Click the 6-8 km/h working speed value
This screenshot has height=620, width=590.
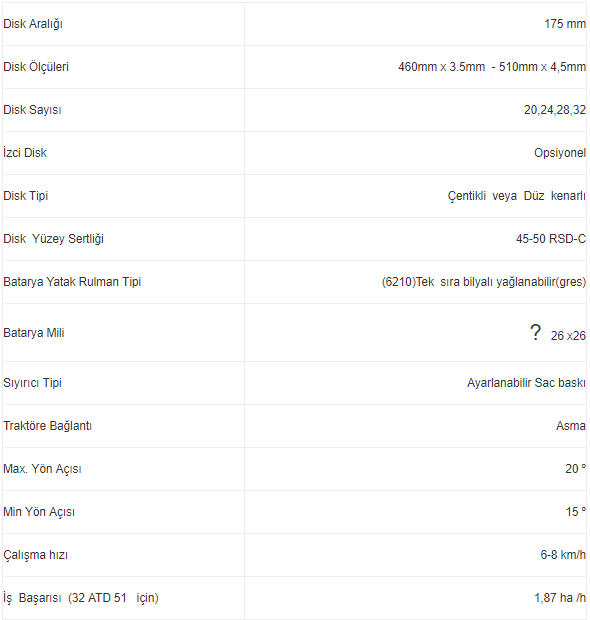(563, 555)
